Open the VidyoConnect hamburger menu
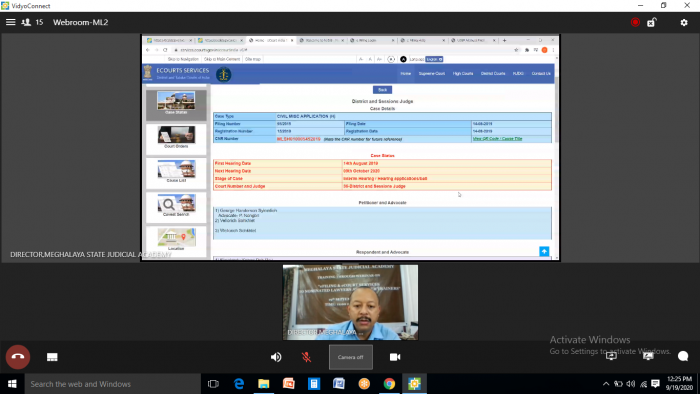 click(10, 22)
